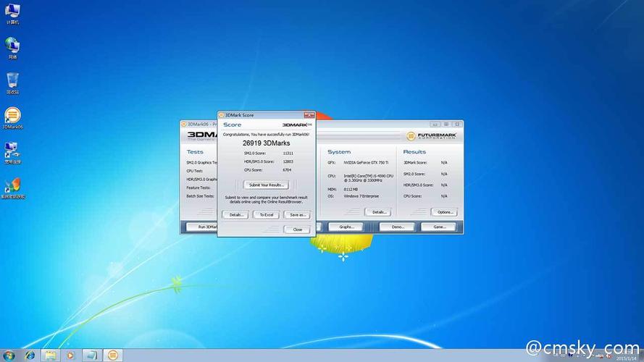Click the Futuremark Corporation logo
The image size is (644, 362).
pos(431,136)
